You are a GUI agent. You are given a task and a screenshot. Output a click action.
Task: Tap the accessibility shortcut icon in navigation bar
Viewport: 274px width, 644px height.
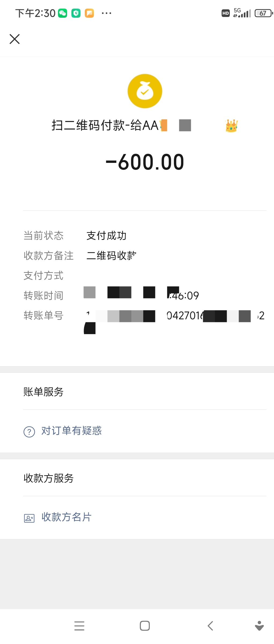(259, 626)
